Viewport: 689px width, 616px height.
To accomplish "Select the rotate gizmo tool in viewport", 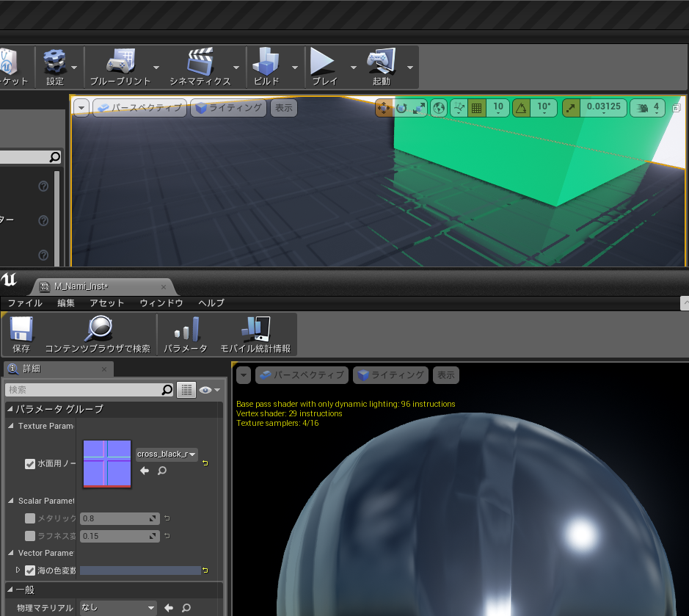I will coord(401,108).
